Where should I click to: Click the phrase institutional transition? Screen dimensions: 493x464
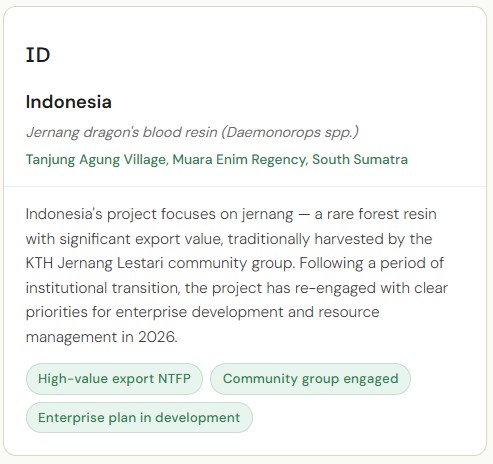click(103, 288)
